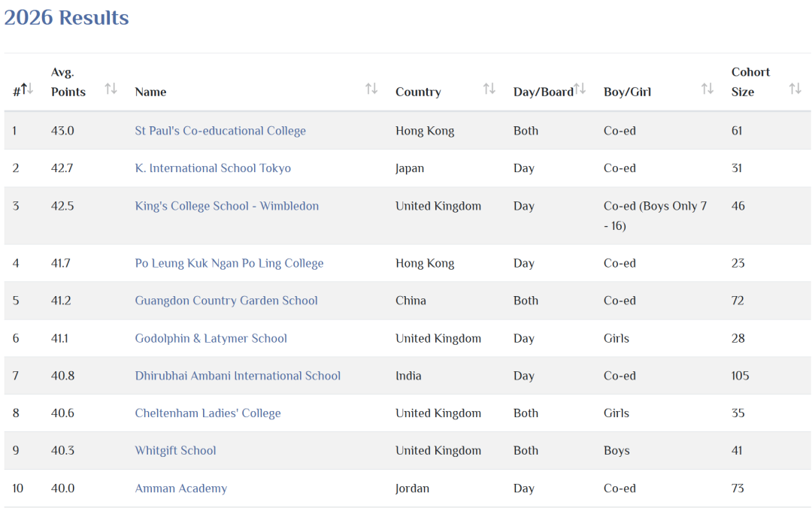Open King's College School - Wimbledon link
812x508 pixels.
coord(227,206)
